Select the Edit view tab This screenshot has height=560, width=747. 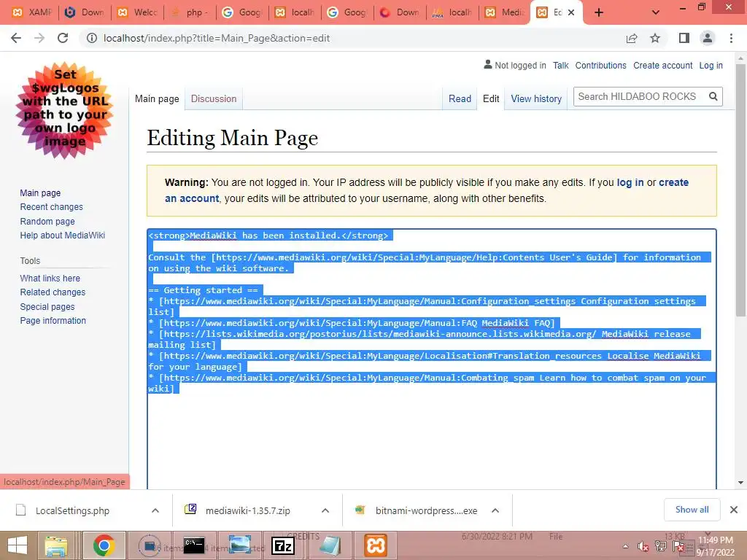(491, 99)
